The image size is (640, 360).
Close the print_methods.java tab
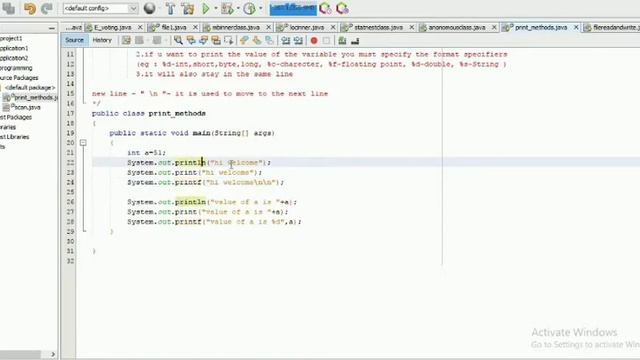pyautogui.click(x=576, y=27)
